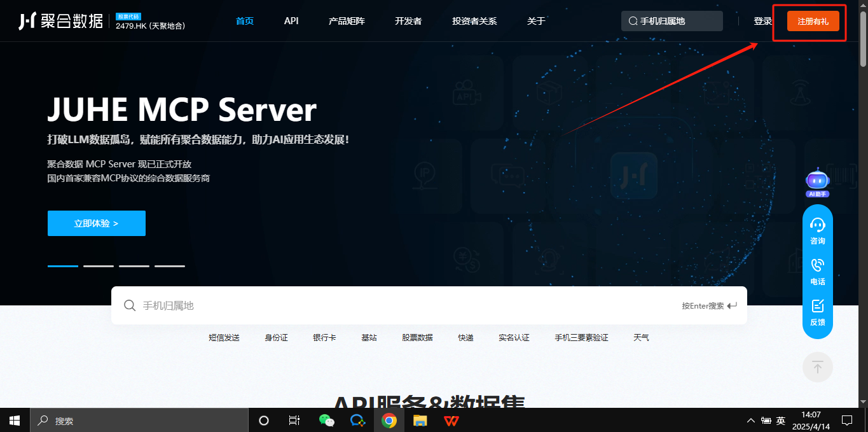Open the 开发者 nav menu
The image size is (868, 432).
tap(408, 21)
